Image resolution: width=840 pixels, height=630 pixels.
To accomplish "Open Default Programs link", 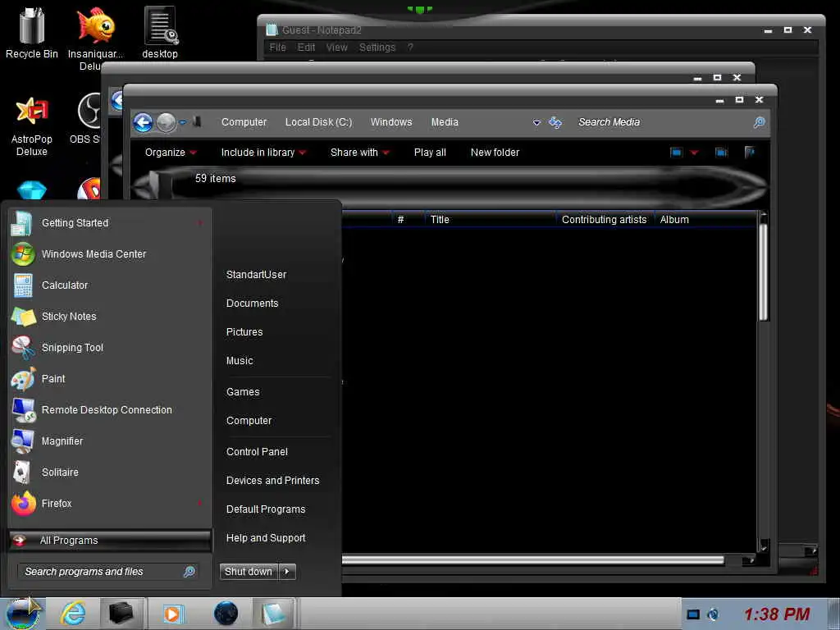I will click(x=266, y=509).
